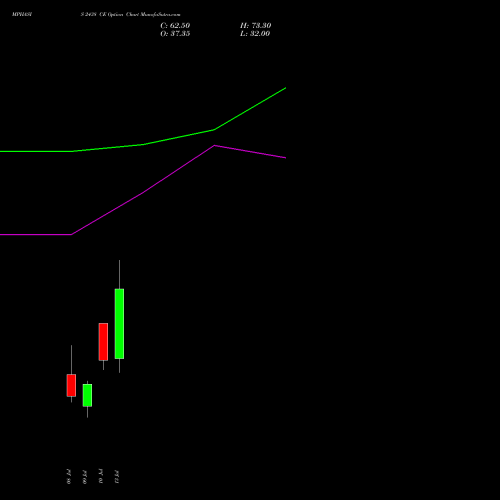The height and width of the screenshot is (500, 500).
Task: Click the high value H: 73.30
Action: [x=255, y=26]
